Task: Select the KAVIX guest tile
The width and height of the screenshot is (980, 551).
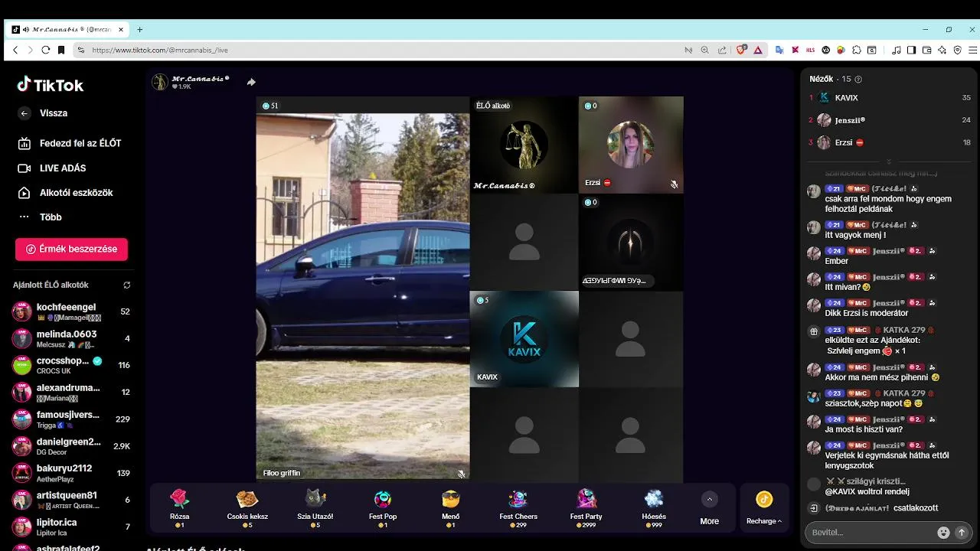Action: (524, 338)
